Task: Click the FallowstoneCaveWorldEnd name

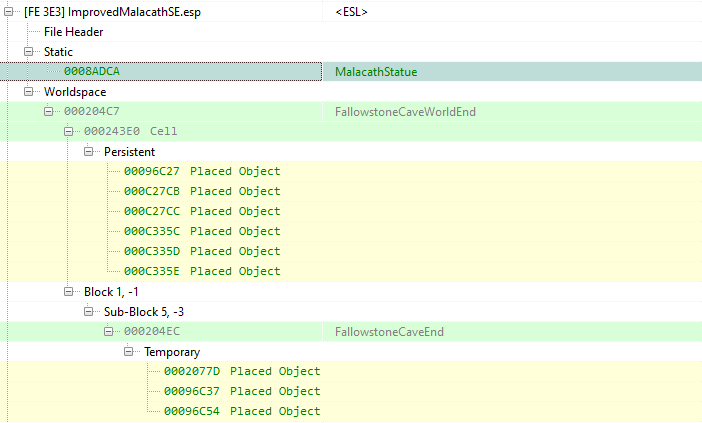Action: point(405,112)
